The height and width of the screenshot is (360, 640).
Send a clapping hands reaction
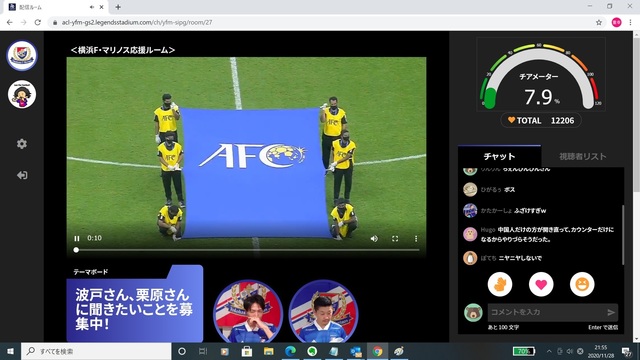pyautogui.click(x=500, y=284)
